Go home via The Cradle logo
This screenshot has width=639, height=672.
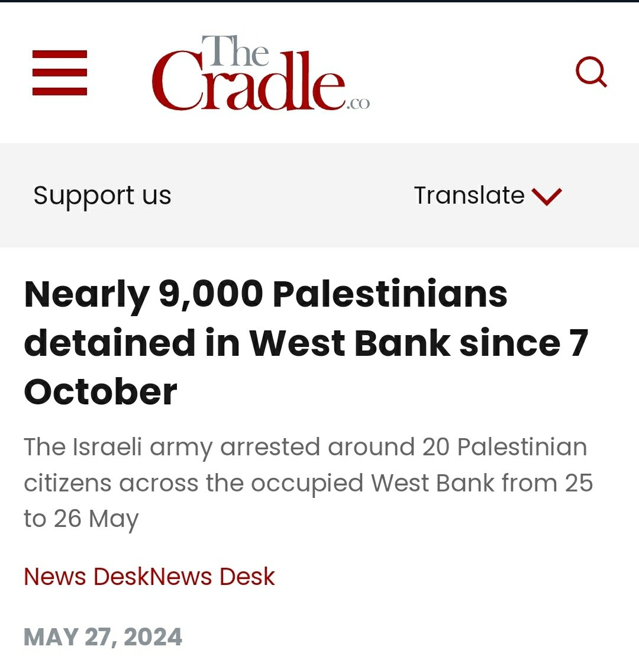tap(260, 72)
